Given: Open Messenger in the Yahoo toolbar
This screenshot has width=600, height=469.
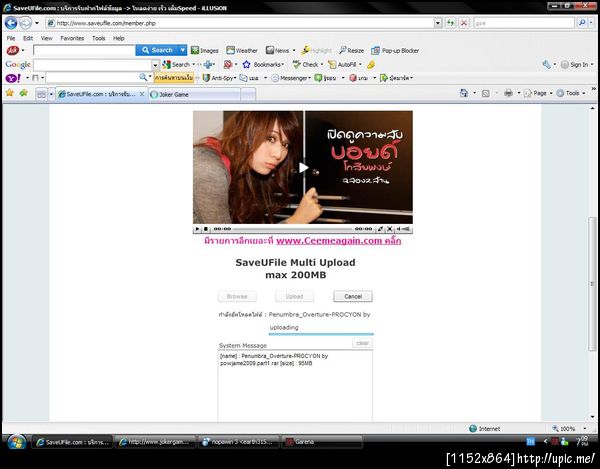Looking at the screenshot, I should tap(290, 78).
